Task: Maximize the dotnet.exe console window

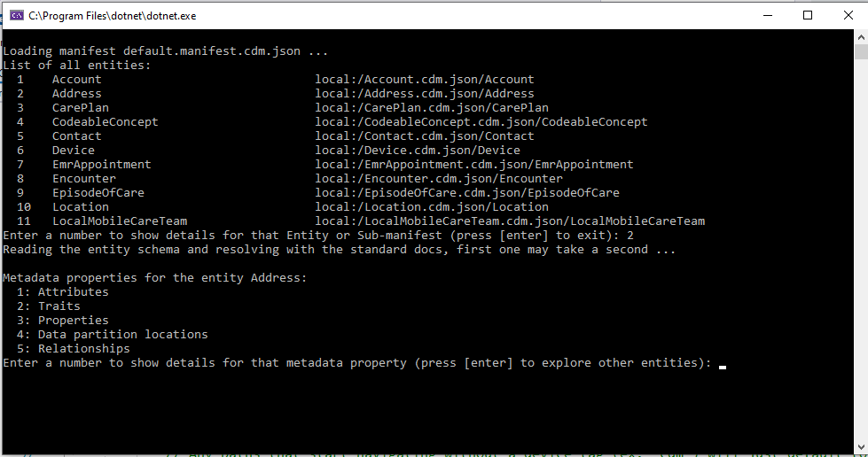Action: point(807,15)
